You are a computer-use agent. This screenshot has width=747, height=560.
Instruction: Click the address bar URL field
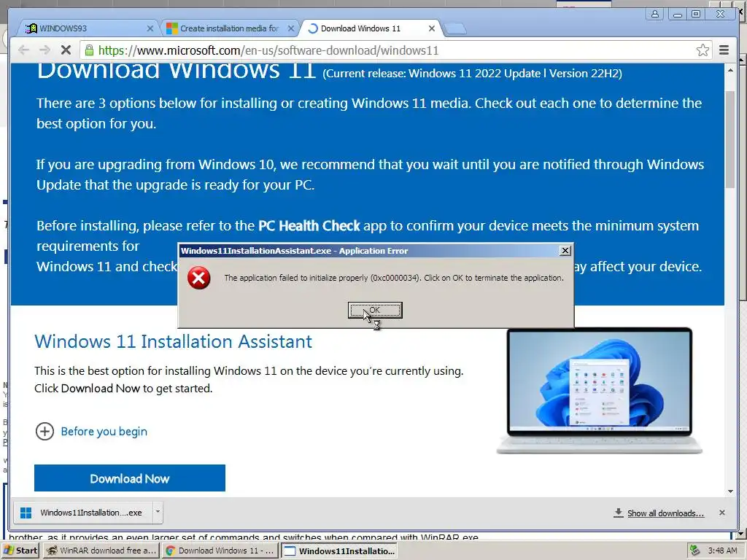(x=395, y=50)
